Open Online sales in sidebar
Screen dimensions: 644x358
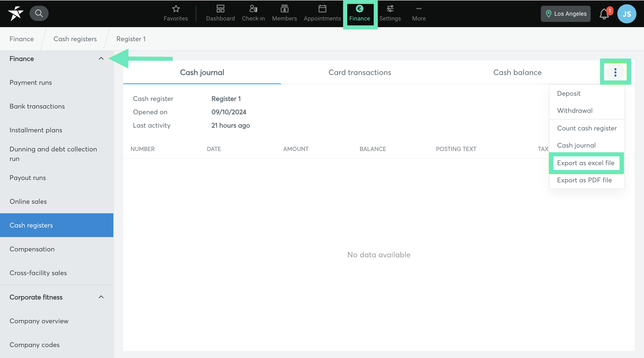point(56,201)
